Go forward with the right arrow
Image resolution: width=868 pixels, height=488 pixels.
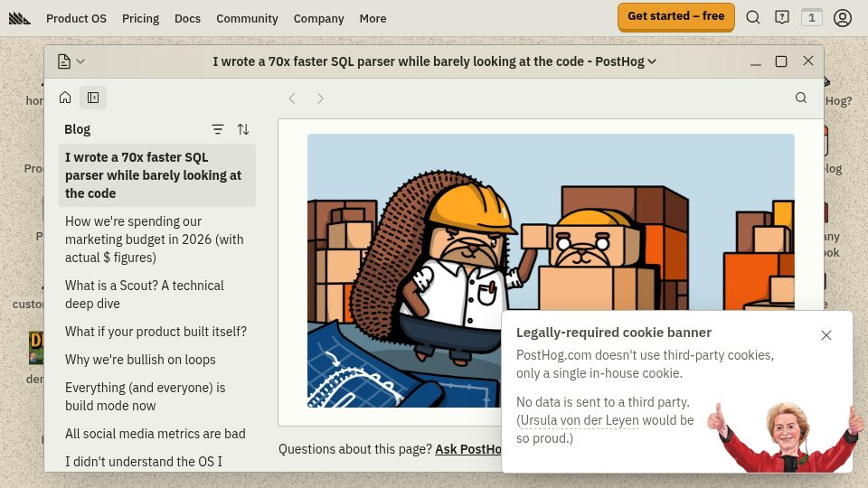point(320,99)
